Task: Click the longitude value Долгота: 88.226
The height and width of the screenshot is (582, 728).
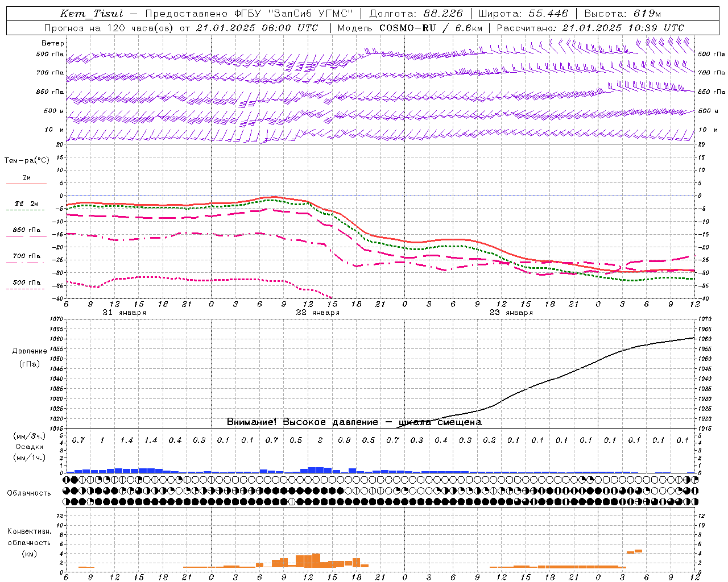Action: tap(416, 14)
